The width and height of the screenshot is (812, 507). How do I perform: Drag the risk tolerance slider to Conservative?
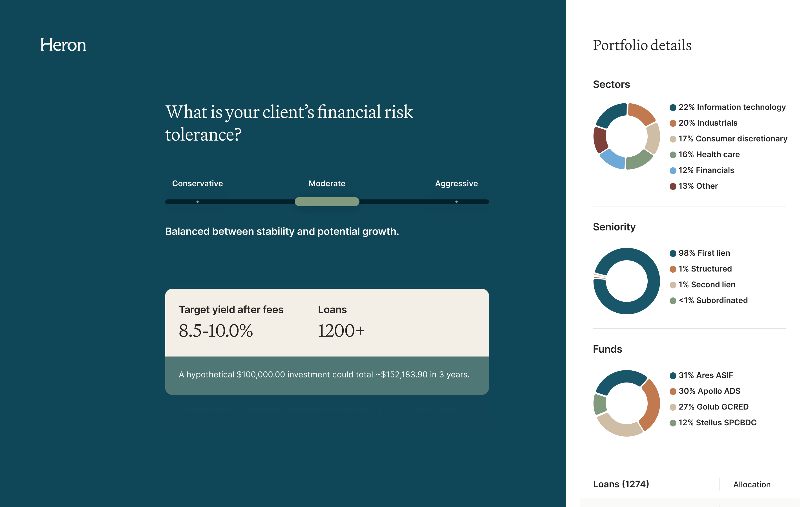pos(198,201)
